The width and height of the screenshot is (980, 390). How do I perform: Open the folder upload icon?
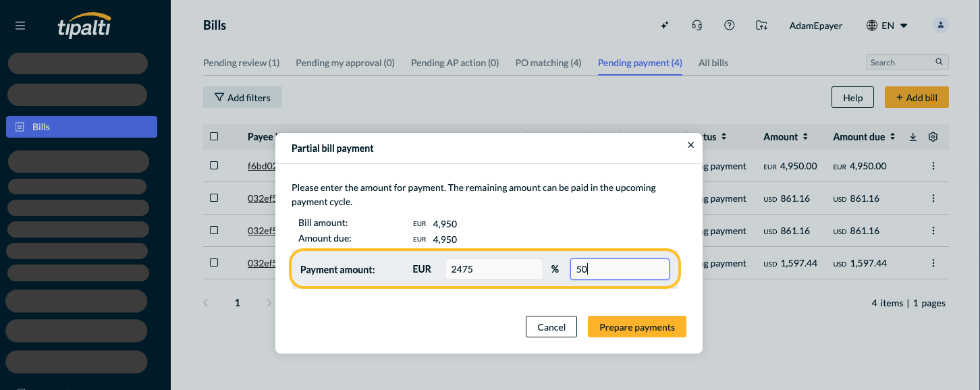click(x=761, y=26)
